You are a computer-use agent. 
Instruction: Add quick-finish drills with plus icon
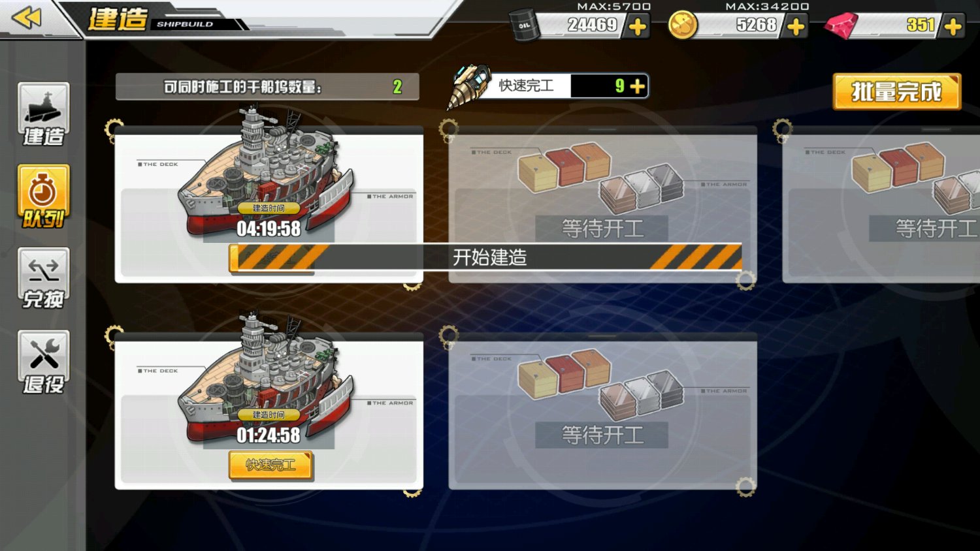point(638,86)
